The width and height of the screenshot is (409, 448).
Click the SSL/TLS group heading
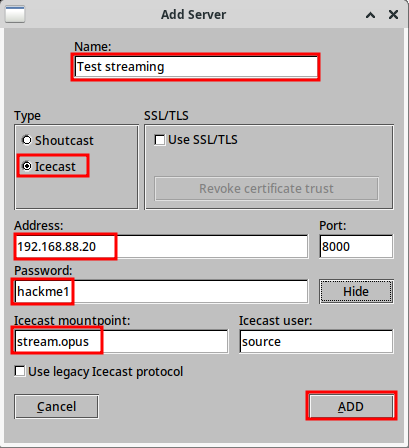point(166,116)
